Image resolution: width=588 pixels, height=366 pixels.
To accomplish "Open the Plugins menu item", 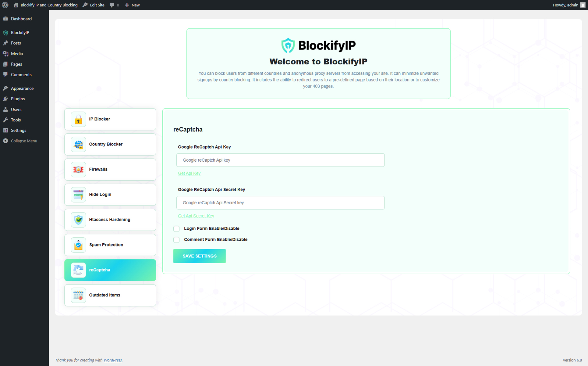I will 18,99.
